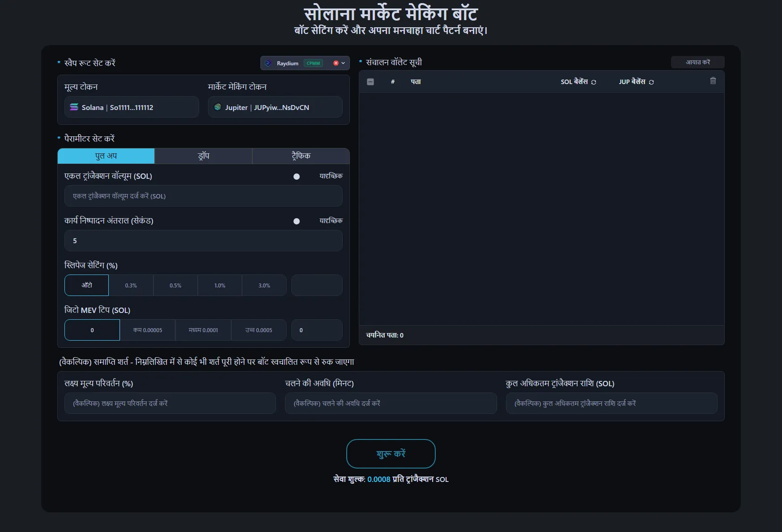The height and width of the screenshot is (532, 782).
Task: Open the Solana base token selector
Action: (x=132, y=107)
